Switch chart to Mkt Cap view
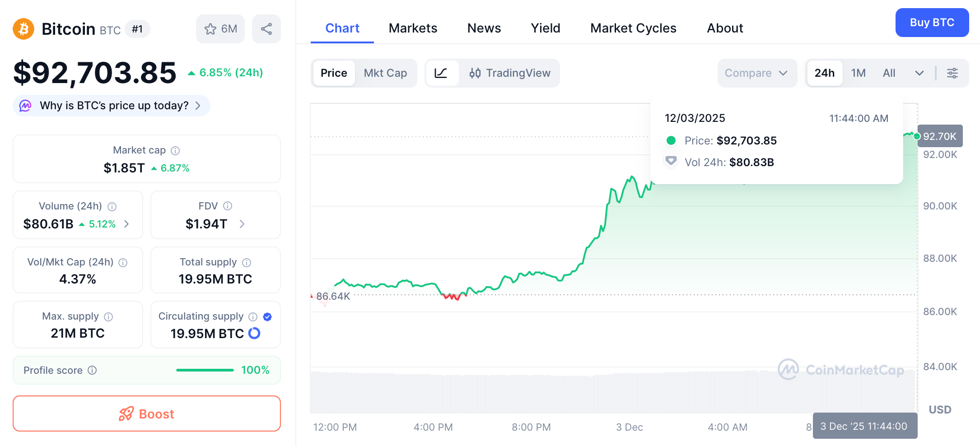 [385, 73]
